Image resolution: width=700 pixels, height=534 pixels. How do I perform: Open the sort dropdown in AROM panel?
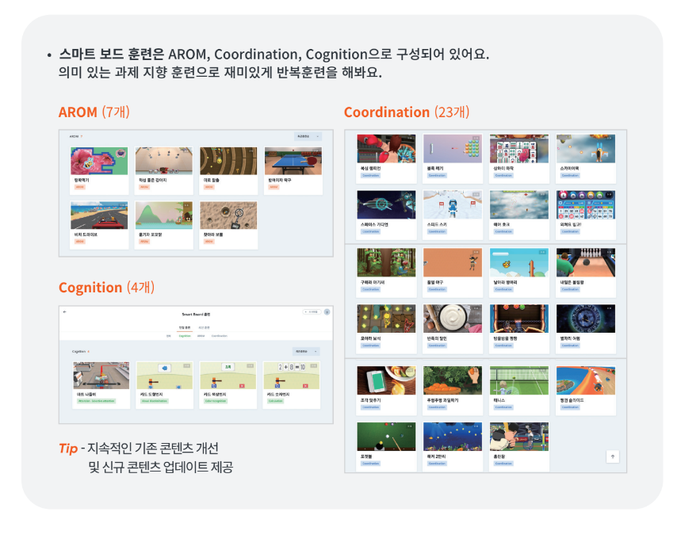pos(305,135)
